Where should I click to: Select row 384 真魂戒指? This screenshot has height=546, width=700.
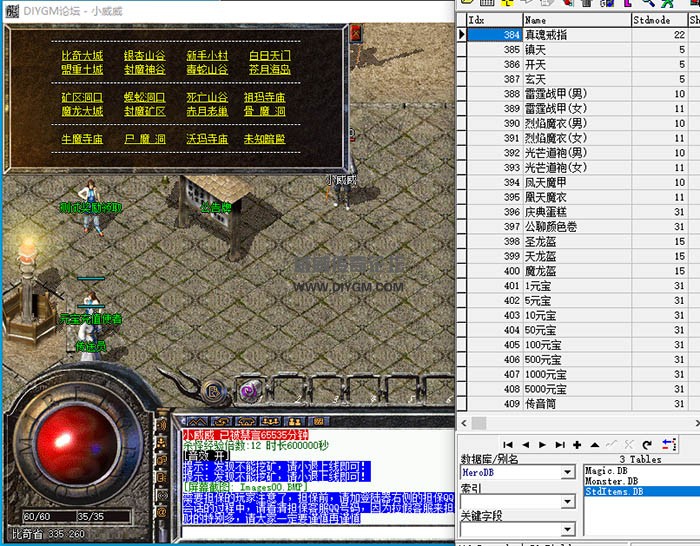579,35
